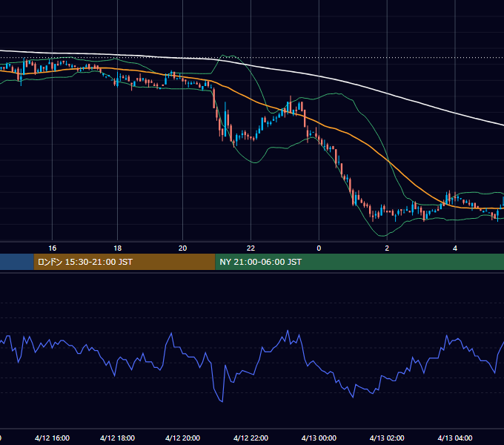The image size is (504, 445).
Task: Click the 4/13 00:00 date label
Action: click(319, 438)
